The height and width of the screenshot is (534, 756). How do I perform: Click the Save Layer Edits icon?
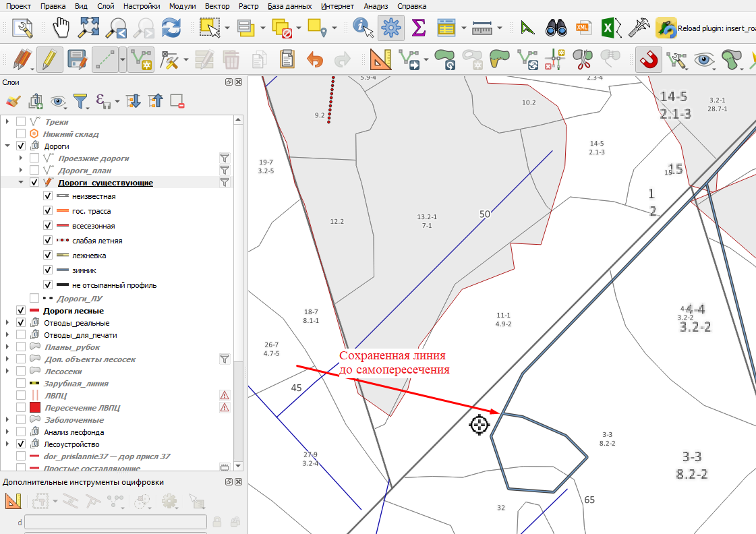(77, 60)
